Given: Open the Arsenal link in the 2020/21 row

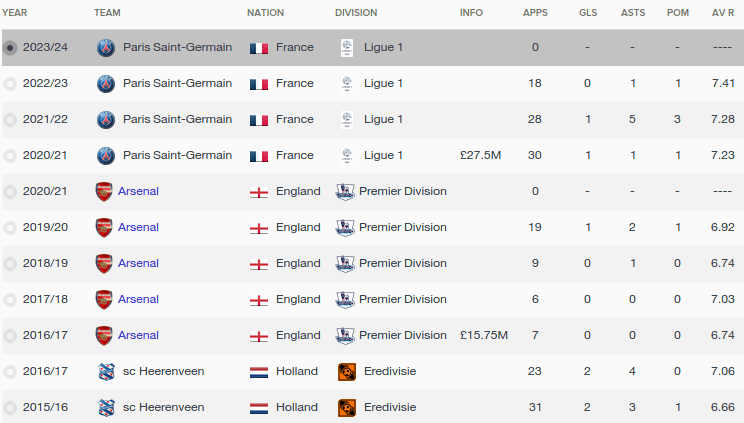Looking at the screenshot, I should pyautogui.click(x=138, y=191).
